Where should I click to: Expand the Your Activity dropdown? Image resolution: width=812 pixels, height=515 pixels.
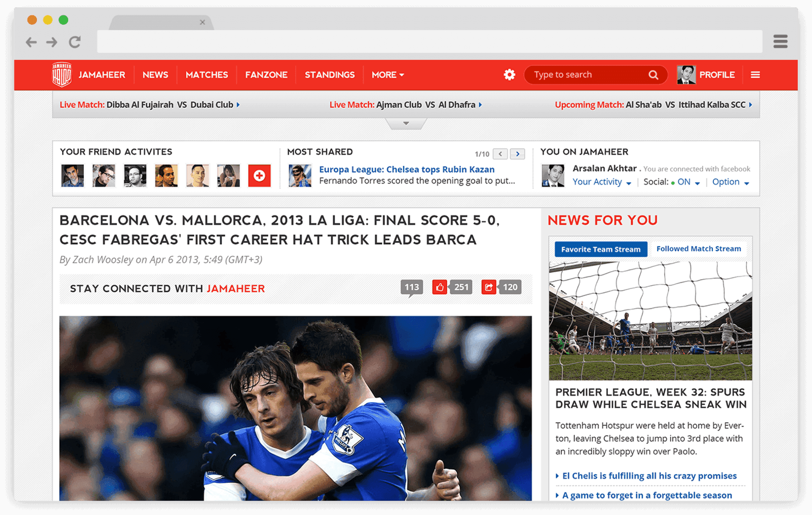coord(602,182)
